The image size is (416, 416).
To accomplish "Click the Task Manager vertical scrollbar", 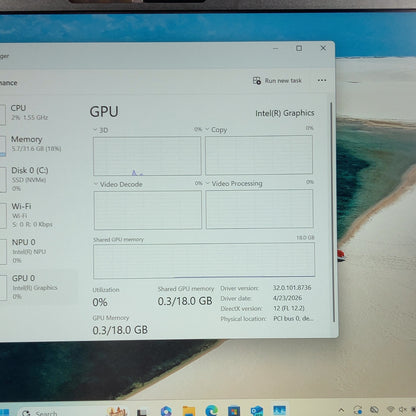I will (332, 212).
